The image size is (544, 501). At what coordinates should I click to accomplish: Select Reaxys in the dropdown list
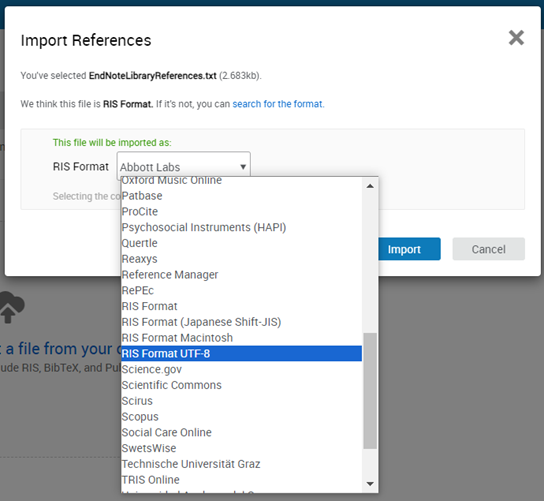[x=241, y=259]
